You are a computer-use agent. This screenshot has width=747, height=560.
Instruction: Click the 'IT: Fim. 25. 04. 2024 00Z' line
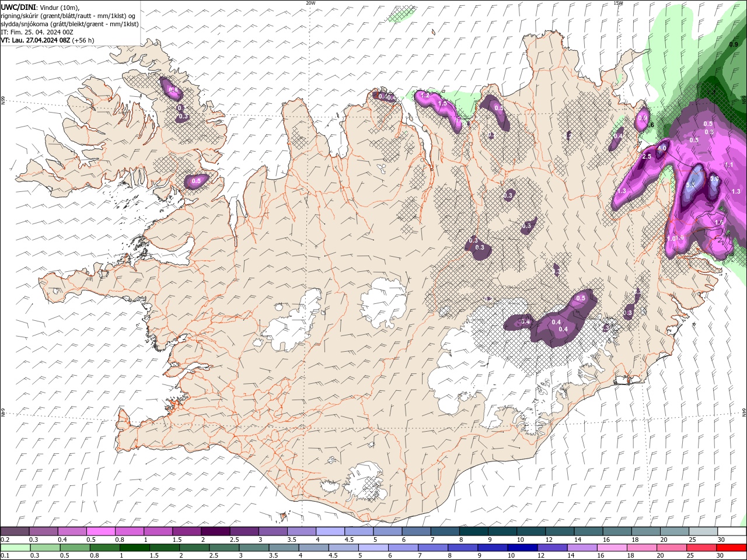pos(37,32)
